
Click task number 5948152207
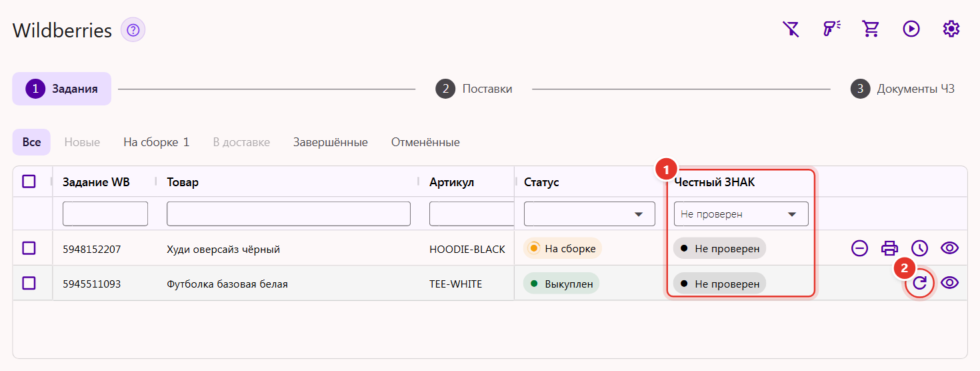(92, 249)
